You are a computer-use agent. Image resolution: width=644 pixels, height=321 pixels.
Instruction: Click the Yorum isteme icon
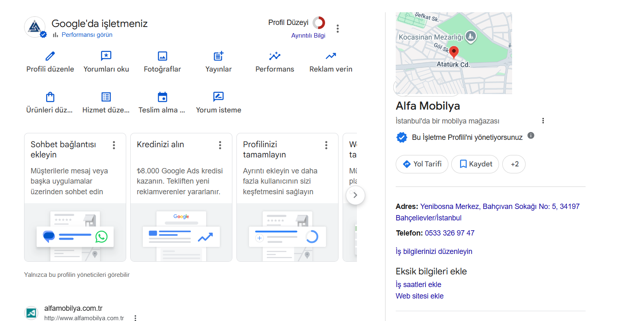pos(218,97)
